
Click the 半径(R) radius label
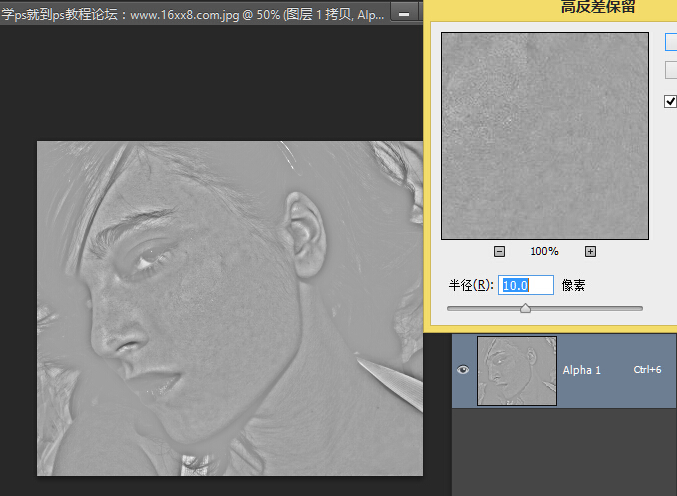point(471,285)
